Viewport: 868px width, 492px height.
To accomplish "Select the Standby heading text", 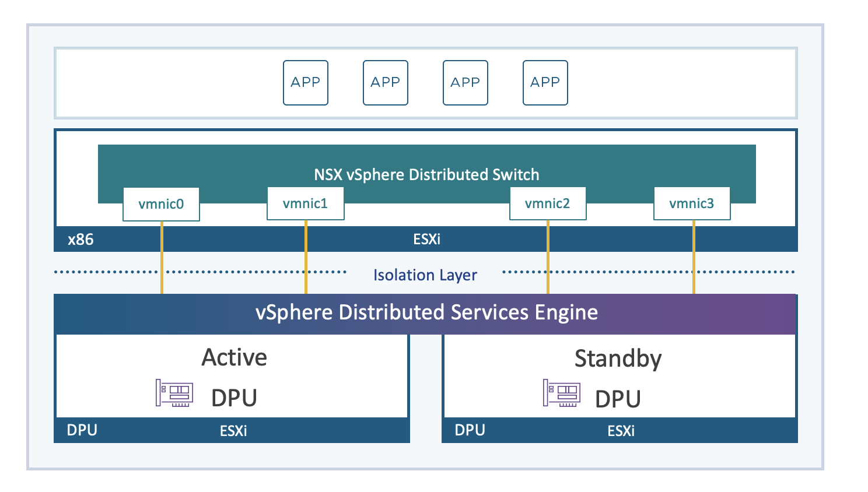I will pyautogui.click(x=618, y=359).
